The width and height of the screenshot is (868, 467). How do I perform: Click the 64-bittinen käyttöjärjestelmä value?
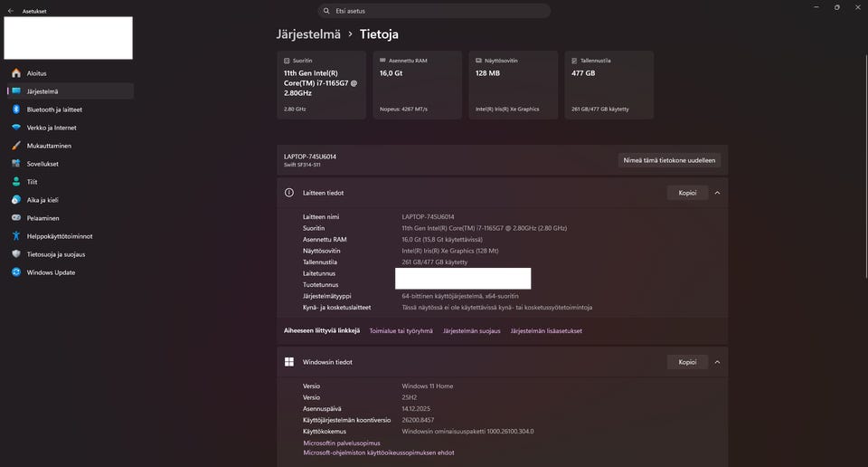pos(460,296)
